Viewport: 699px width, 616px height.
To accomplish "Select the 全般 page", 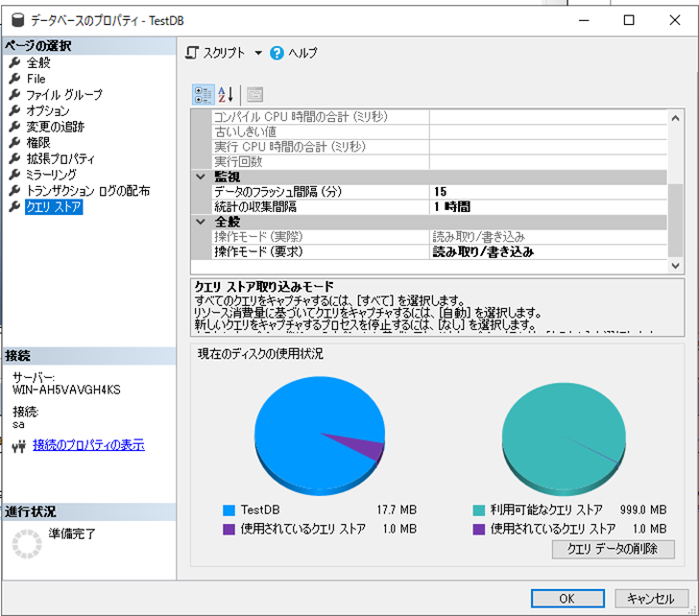I will (38, 62).
